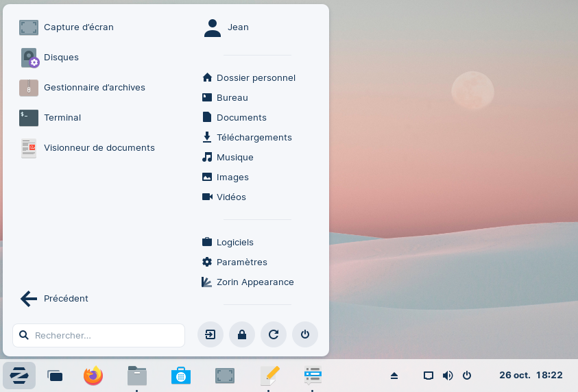
Task: Open Téléchargements folder link
Action: pyautogui.click(x=254, y=138)
